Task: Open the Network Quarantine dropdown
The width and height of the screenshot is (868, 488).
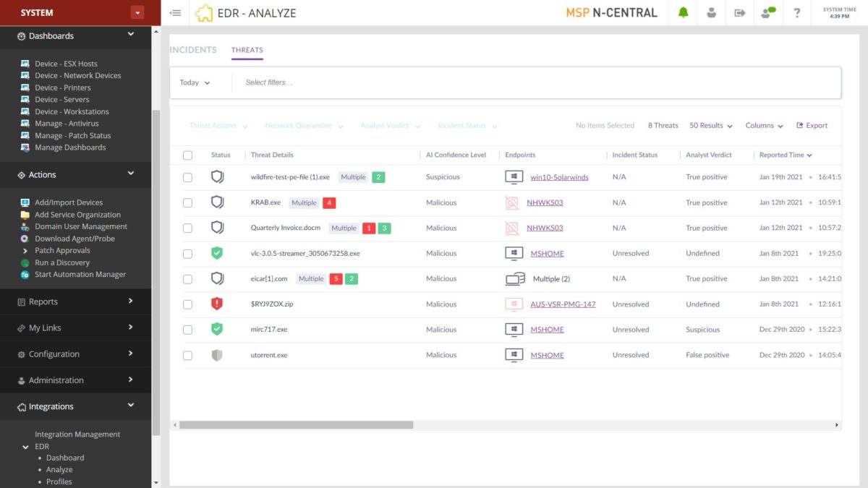Action: click(x=304, y=126)
